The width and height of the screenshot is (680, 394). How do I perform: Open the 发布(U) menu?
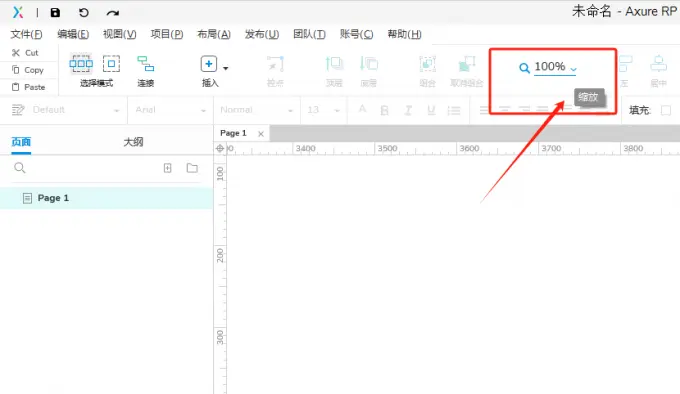(x=262, y=34)
